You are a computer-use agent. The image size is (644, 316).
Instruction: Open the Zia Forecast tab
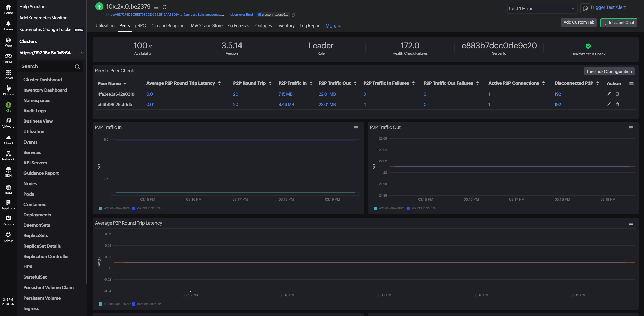238,26
